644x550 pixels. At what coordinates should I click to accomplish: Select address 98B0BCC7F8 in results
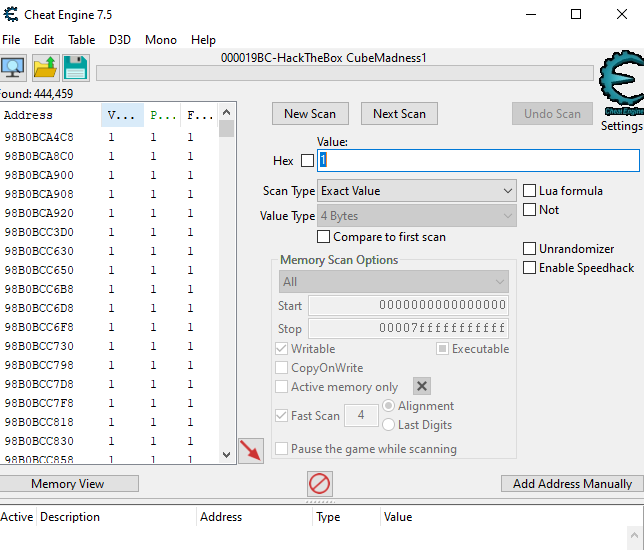(x=39, y=403)
